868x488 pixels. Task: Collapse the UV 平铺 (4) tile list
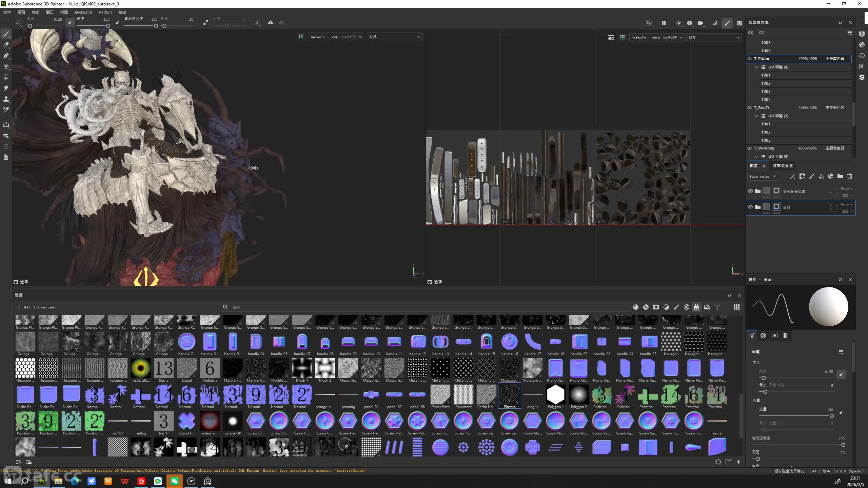coord(756,67)
